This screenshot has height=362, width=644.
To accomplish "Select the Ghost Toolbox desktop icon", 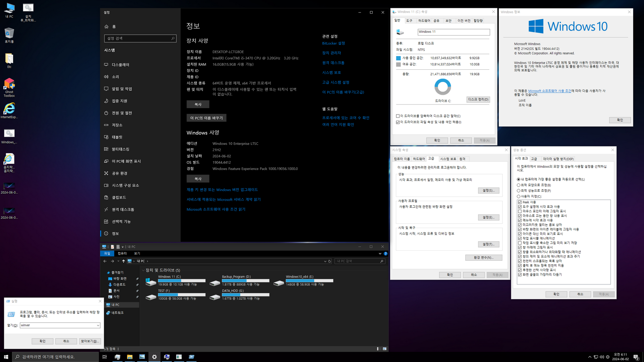I will click(x=9, y=88).
